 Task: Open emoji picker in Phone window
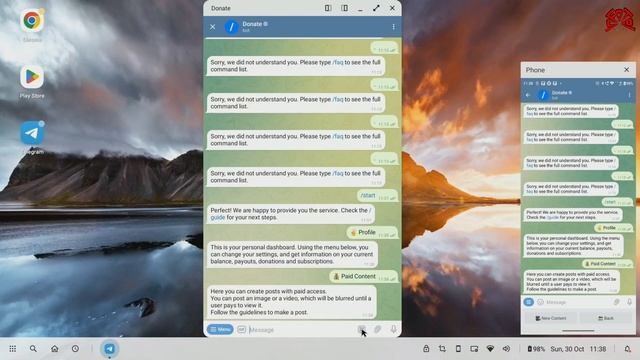click(540, 302)
